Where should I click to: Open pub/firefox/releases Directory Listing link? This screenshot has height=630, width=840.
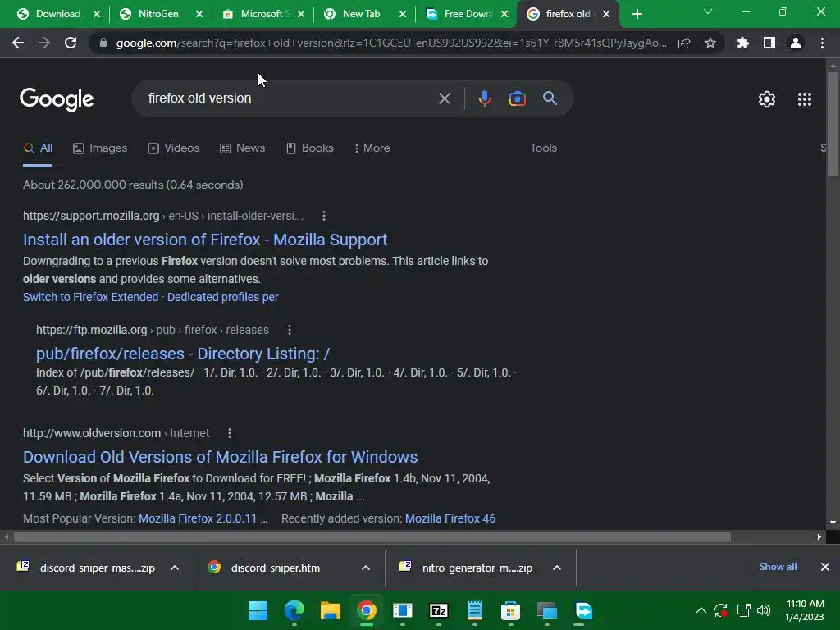183,354
